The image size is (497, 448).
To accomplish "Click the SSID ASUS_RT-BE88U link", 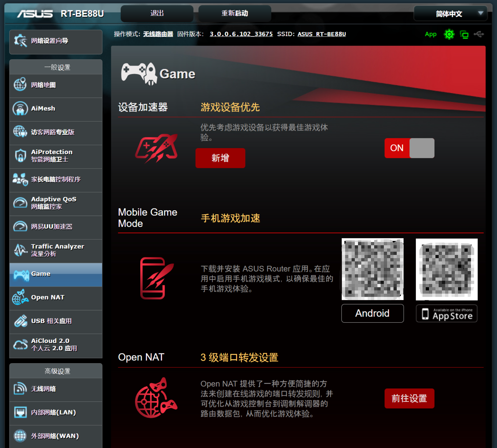I will point(322,34).
